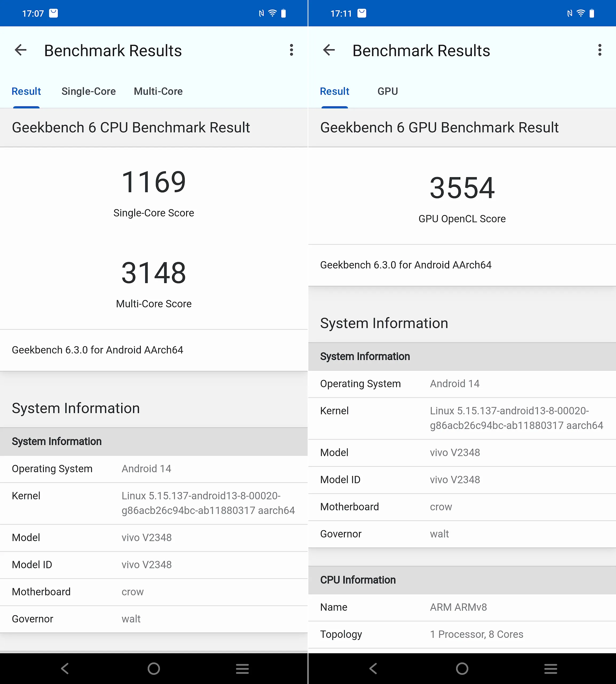Tap the Wi-Fi status icon on left status bar
Viewport: 616px width, 684px height.
(x=272, y=13)
